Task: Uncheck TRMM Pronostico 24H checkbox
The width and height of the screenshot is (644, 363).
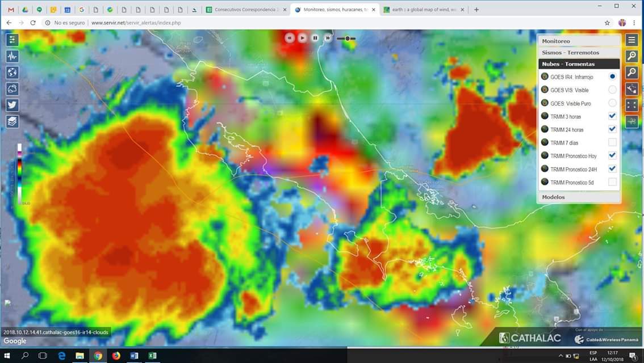Action: pos(612,168)
